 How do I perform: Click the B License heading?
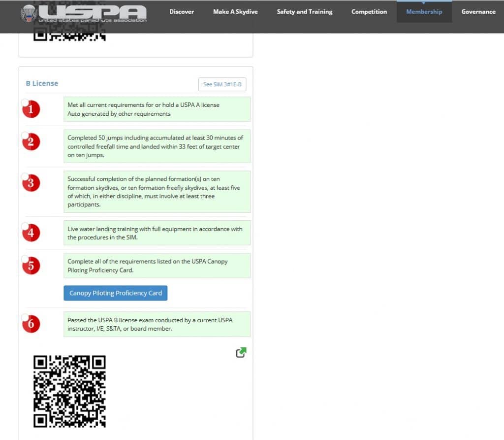coord(42,83)
